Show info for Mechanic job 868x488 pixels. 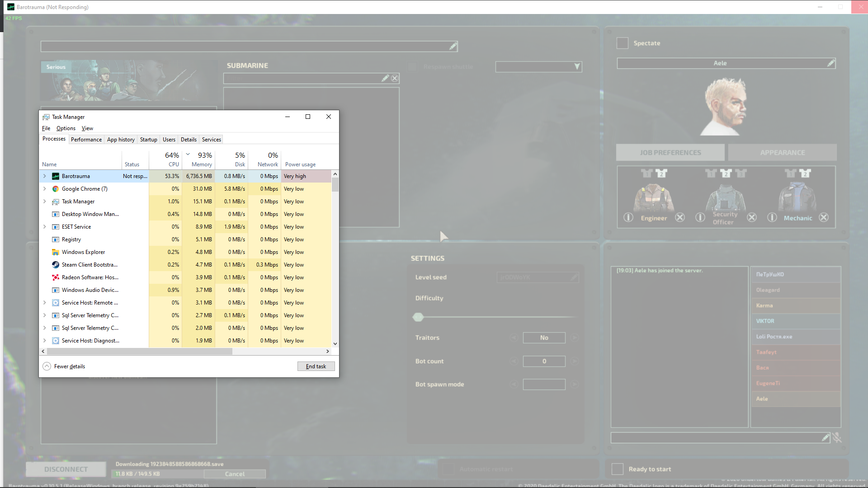[x=772, y=217]
